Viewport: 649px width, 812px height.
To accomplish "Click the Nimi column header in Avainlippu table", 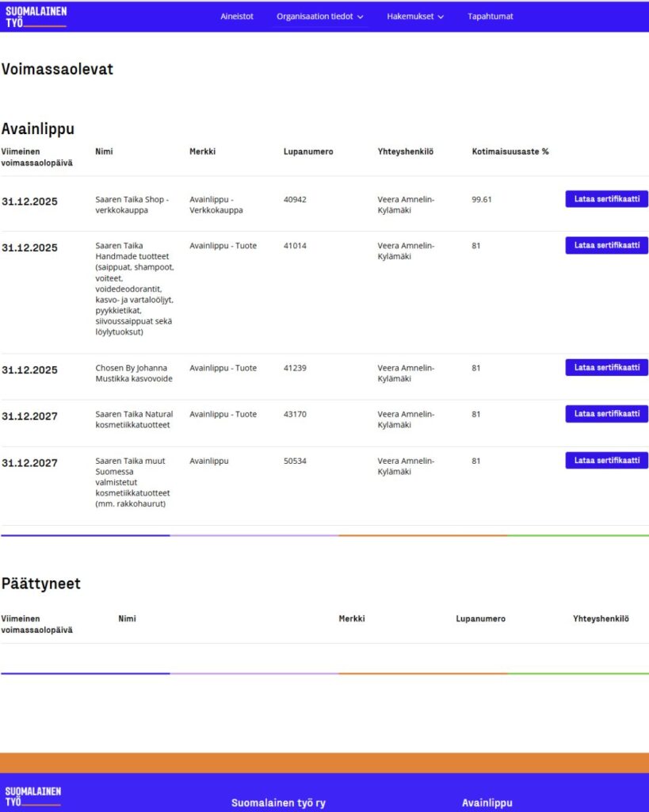I will [104, 151].
